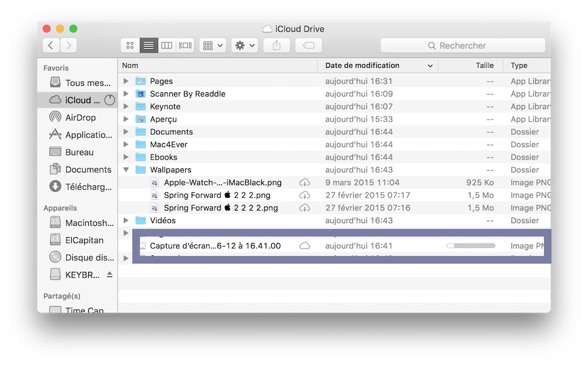Expand the Documents folder row
Viewport: 588px width, 366px height.
(126, 132)
